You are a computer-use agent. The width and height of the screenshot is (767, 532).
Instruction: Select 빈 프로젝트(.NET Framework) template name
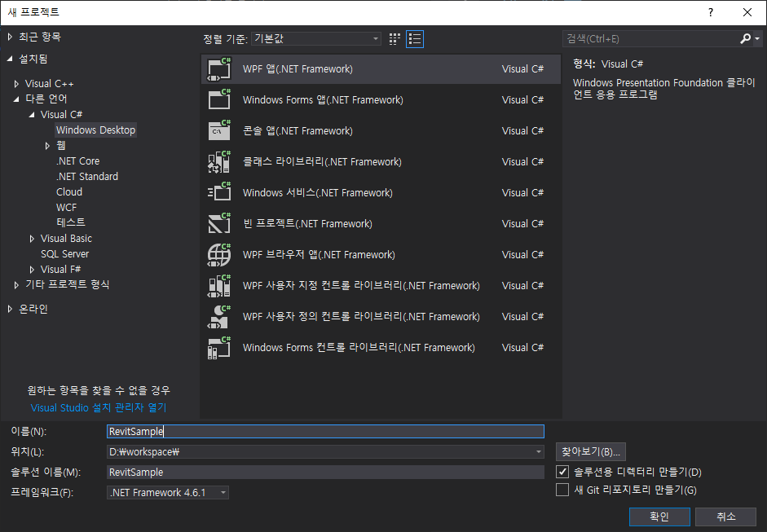307,223
